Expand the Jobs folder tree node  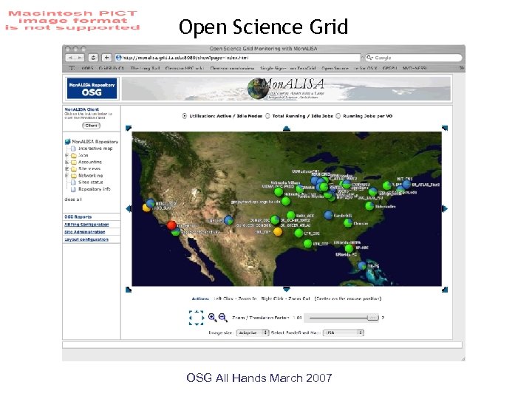click(67, 155)
